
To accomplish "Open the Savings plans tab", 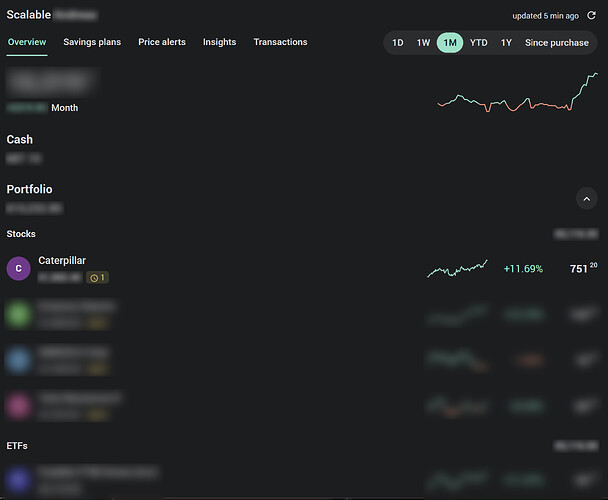I will pos(92,42).
